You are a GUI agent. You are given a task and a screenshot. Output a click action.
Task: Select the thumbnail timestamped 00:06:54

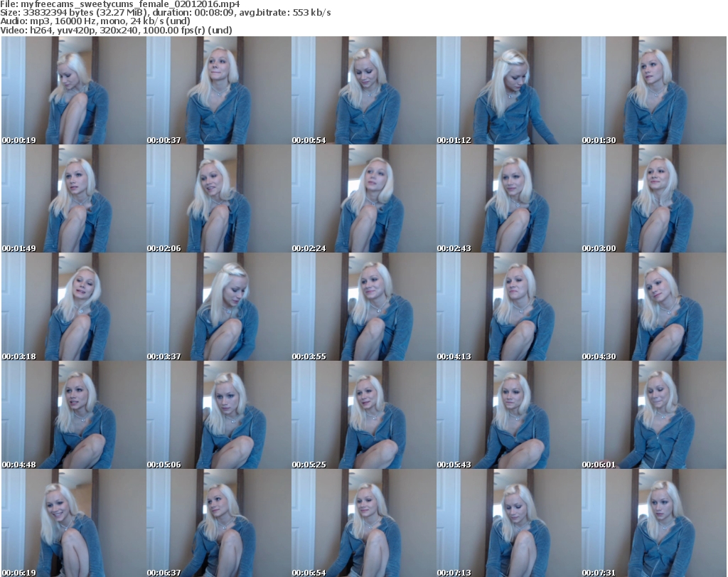click(x=363, y=523)
